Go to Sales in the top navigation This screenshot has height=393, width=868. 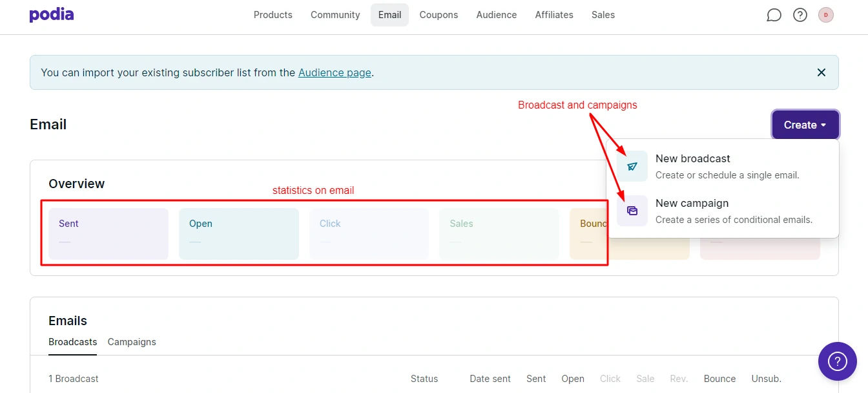click(x=603, y=15)
